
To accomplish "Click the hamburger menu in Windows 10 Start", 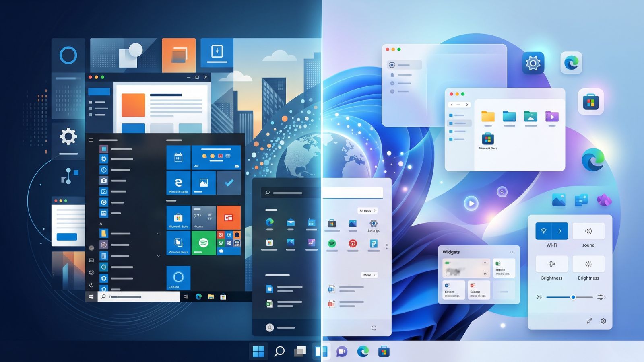I will 91,140.
